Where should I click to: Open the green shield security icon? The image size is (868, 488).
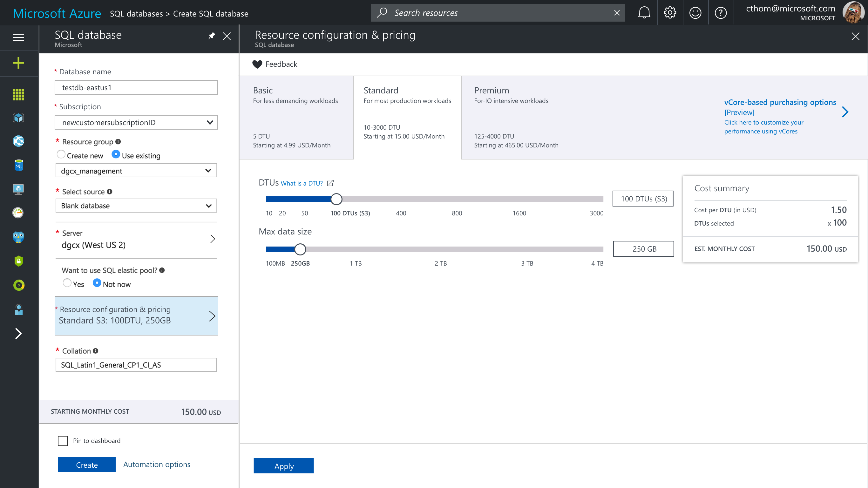pos(18,261)
